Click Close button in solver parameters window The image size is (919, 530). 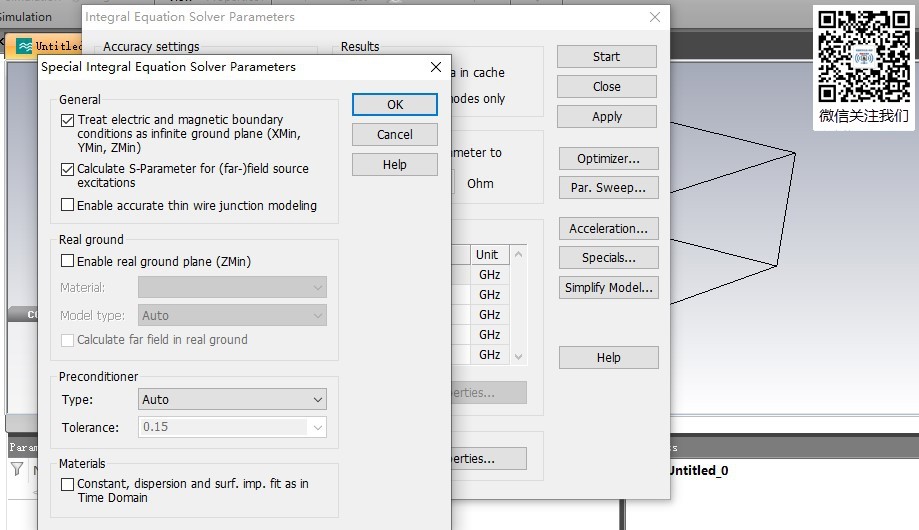pyautogui.click(x=607, y=86)
